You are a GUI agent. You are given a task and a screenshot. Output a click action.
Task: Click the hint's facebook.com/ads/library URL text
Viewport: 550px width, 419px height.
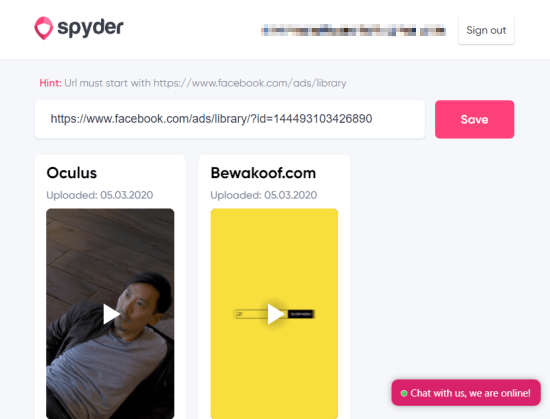tap(250, 83)
